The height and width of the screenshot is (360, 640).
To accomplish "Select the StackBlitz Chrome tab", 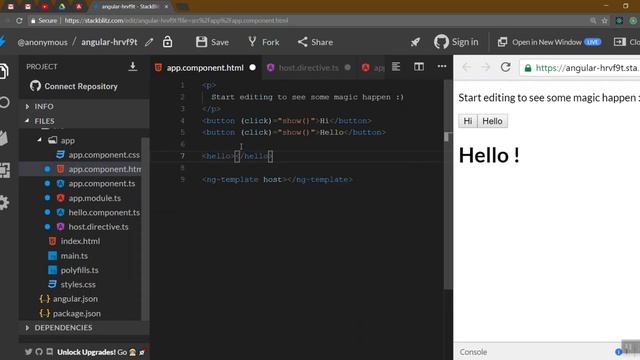I will point(131,7).
